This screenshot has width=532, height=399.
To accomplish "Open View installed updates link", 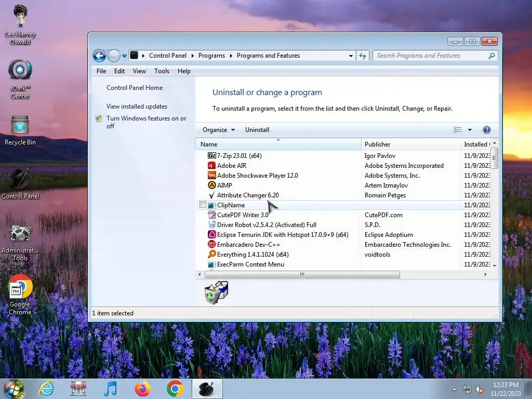I will pos(137,106).
